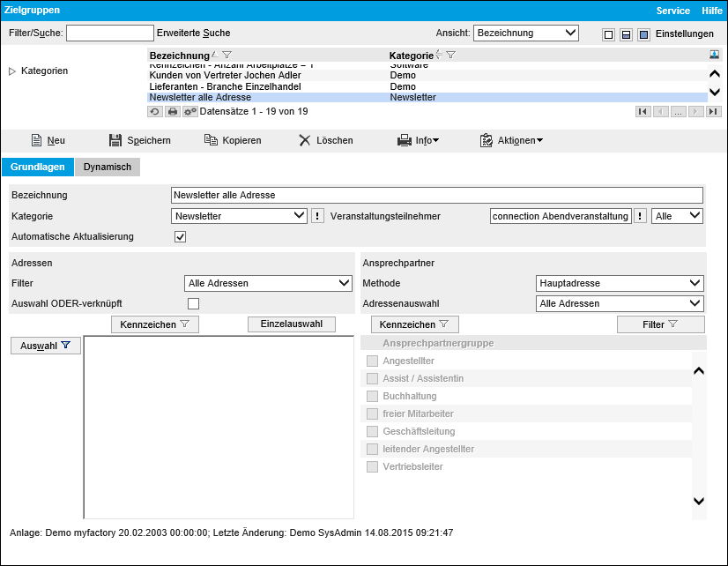Click the Einzelauswahl button
The image size is (728, 566).
click(292, 324)
